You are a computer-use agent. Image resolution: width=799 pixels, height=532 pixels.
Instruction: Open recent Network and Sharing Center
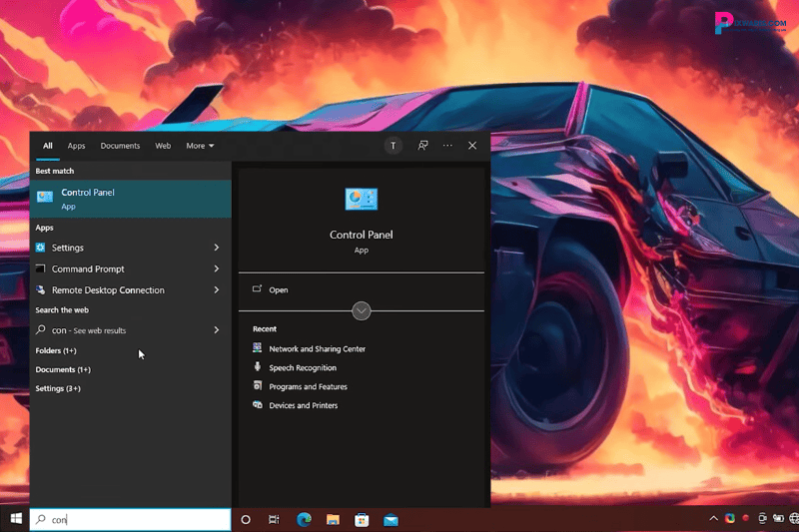[x=317, y=349]
